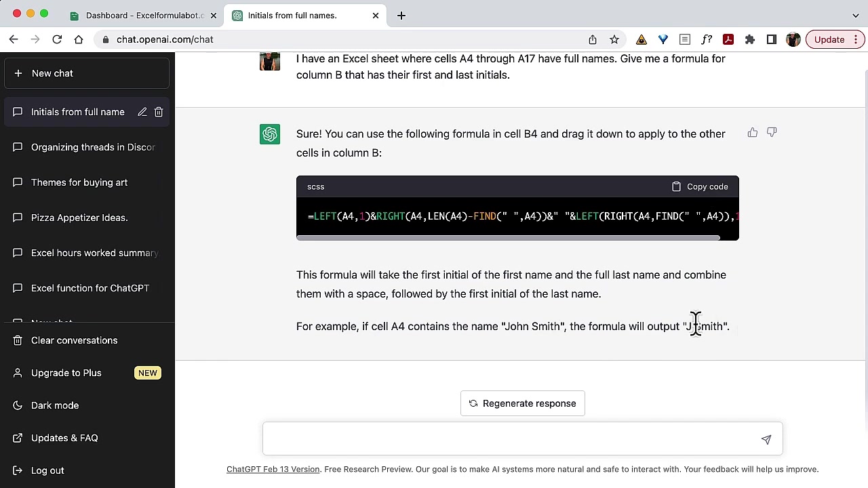Click the code block horizontal scrollbar
Viewport: 868px width, 488px height.
(x=508, y=238)
